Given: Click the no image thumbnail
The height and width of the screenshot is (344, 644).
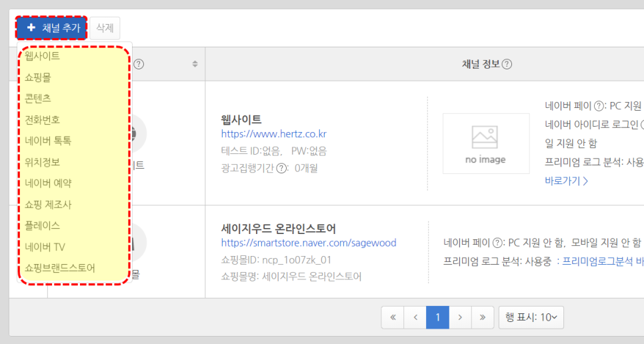Looking at the screenshot, I should 486,144.
